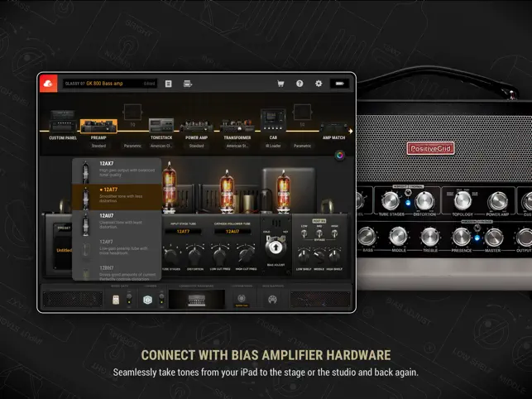This screenshot has height=399, width=532.
Task: Choose the 12AT7 tube option
Action: (117, 197)
